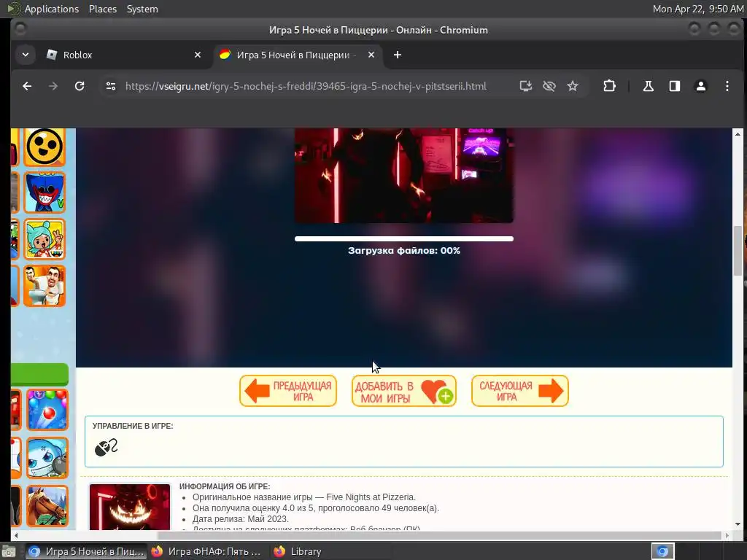The image size is (747, 560).
Task: Click the scroll up arrow of the page
Action: tap(738, 134)
